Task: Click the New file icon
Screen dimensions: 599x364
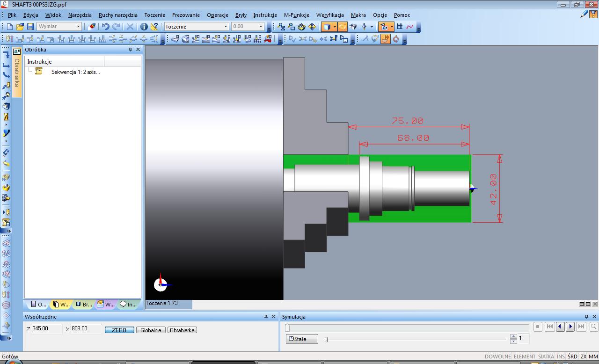Action: [9, 27]
